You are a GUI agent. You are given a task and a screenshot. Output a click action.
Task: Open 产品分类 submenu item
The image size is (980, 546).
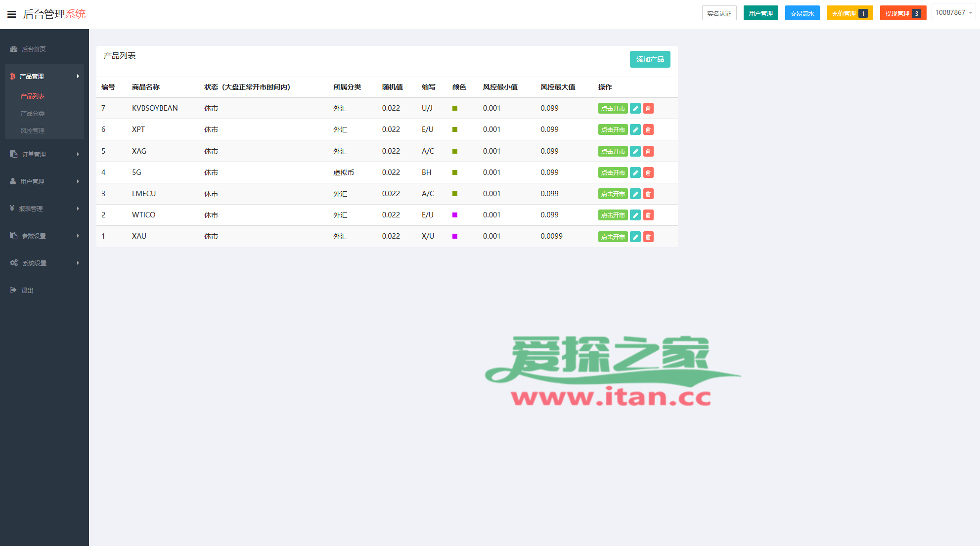pyautogui.click(x=33, y=113)
